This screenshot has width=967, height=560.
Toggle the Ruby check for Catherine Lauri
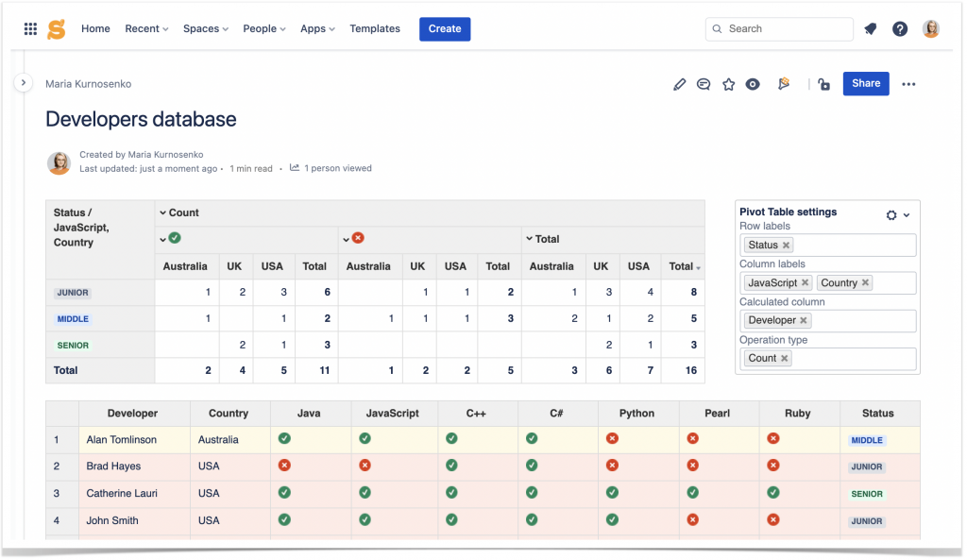click(x=797, y=493)
